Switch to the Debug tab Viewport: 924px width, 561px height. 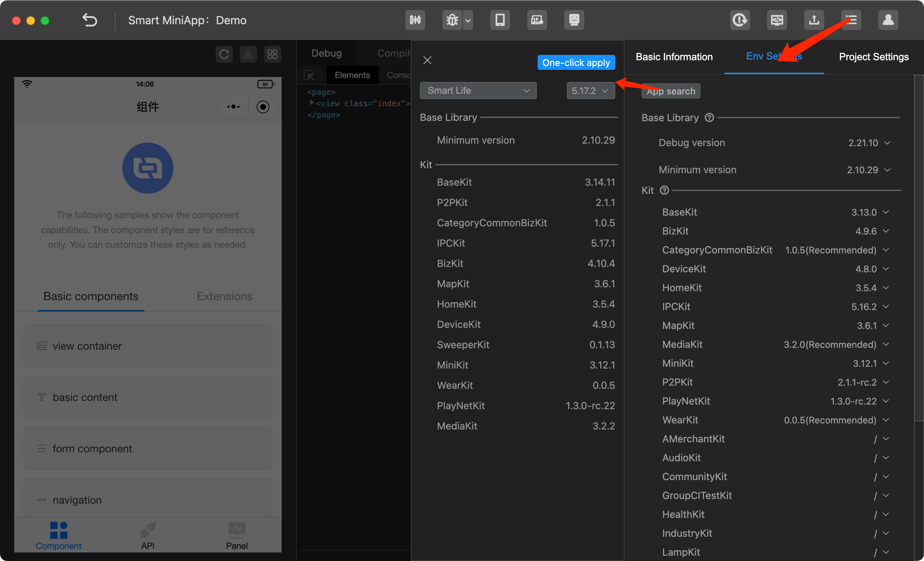pos(326,53)
